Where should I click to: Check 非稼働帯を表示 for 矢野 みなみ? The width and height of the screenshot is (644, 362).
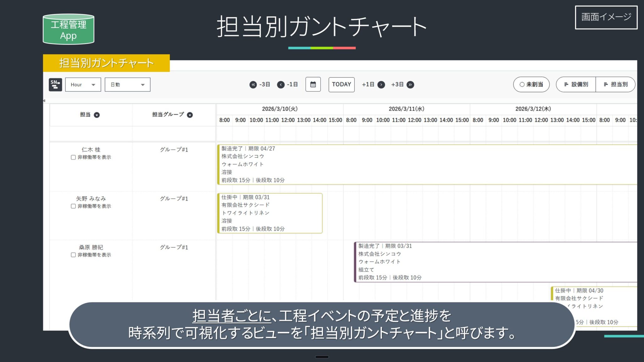[x=73, y=206]
